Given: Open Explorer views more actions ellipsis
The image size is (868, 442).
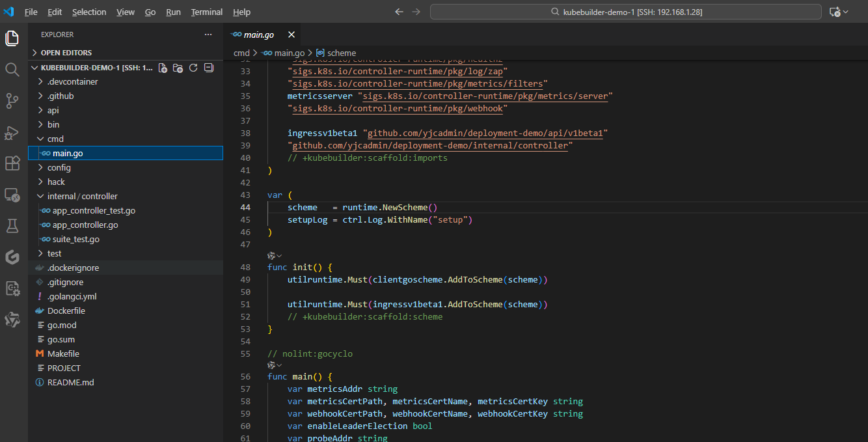Looking at the screenshot, I should click(208, 35).
